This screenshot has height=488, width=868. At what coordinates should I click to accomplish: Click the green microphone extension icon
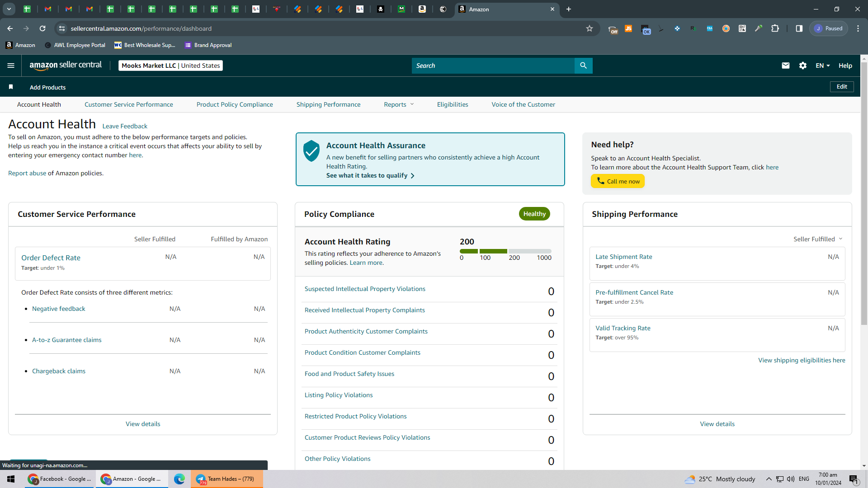coord(759,28)
